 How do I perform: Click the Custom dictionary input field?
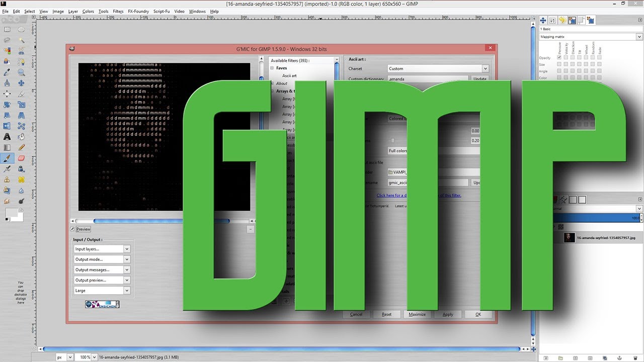[428, 79]
